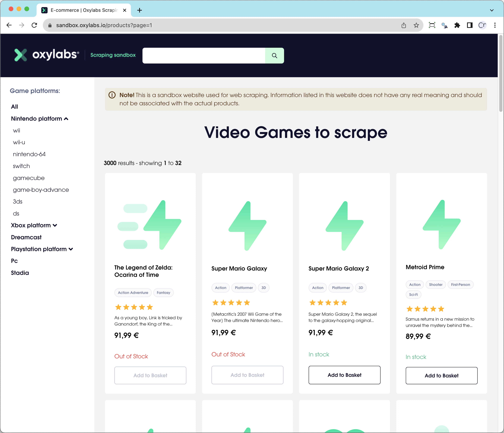This screenshot has width=504, height=433.
Task: Click the Shooter tag on Metroid Prime
Action: pos(436,285)
